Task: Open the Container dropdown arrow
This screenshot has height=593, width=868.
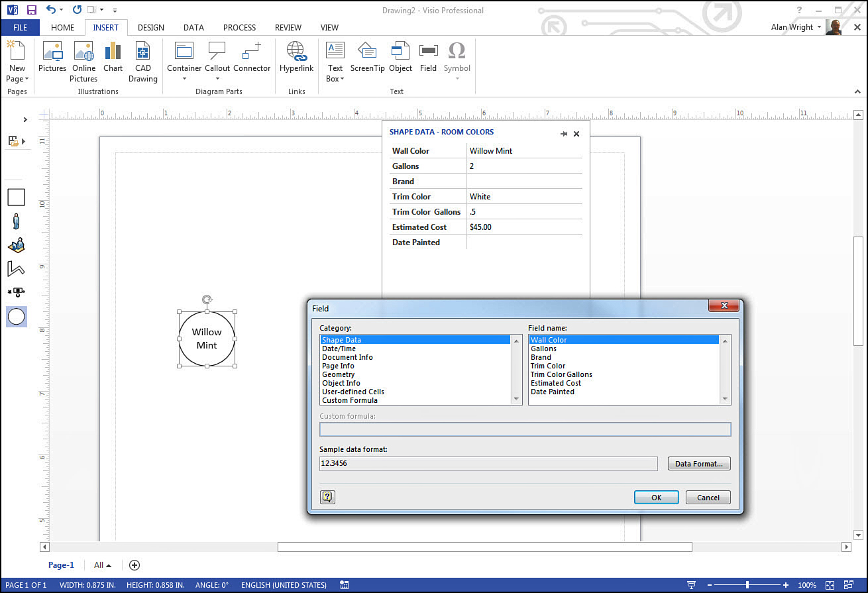Action: (x=184, y=79)
